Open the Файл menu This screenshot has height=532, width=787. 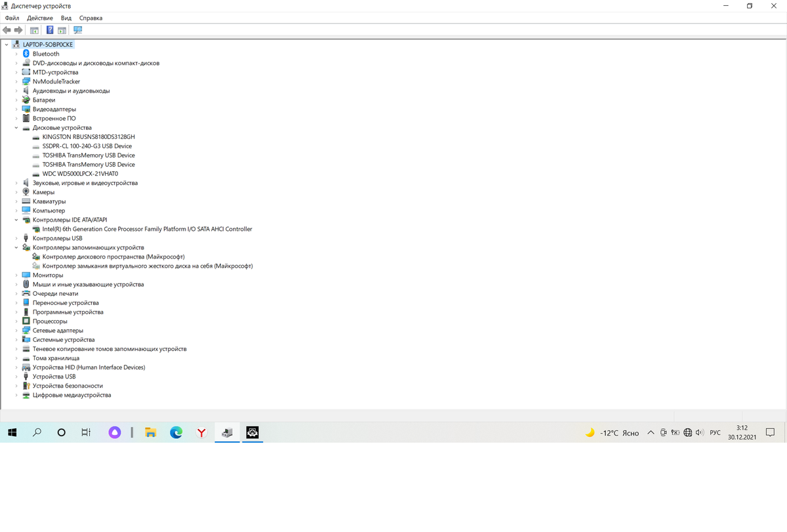(x=12, y=18)
